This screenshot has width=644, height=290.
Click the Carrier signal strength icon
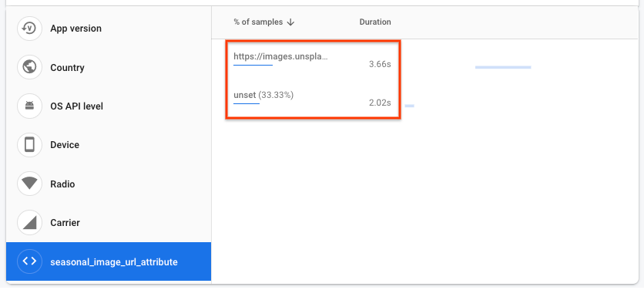click(x=29, y=223)
